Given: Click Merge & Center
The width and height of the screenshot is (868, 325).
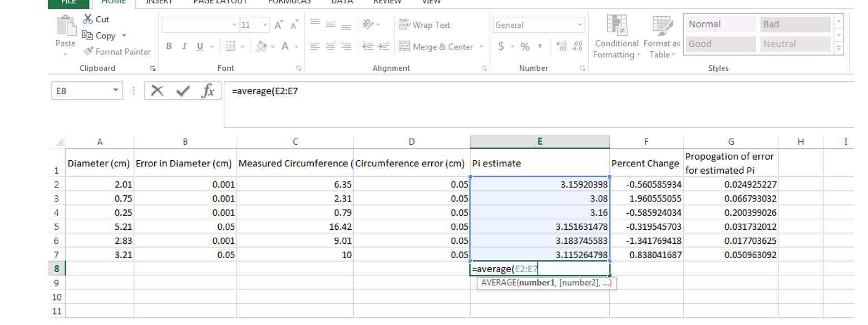Looking at the screenshot, I should (x=437, y=47).
